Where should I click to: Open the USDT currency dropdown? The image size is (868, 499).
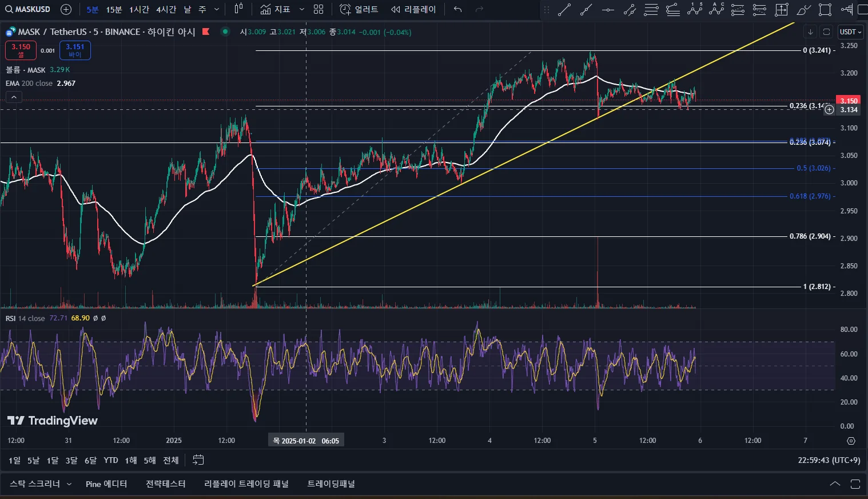pos(850,32)
